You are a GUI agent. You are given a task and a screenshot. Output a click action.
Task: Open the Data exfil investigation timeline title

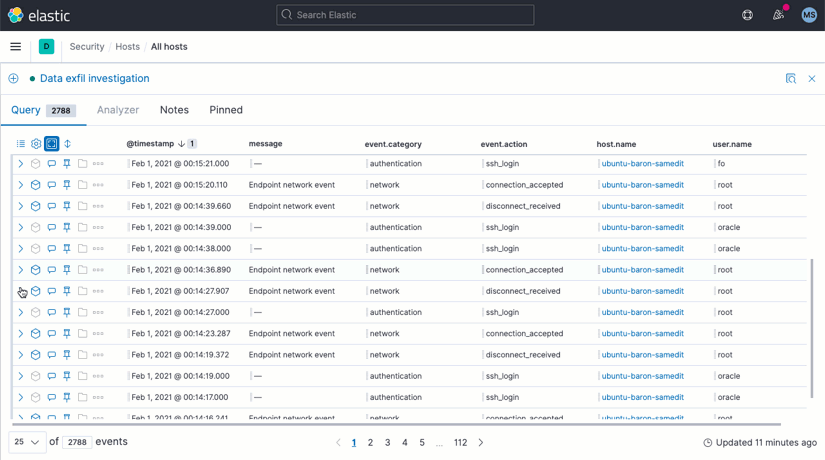[x=95, y=78]
